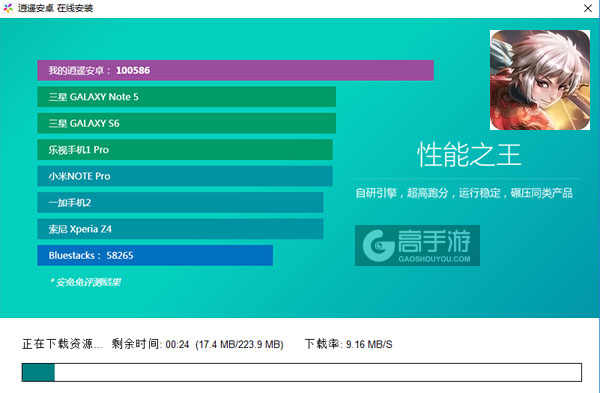Click the colorful app logo in the title bar
Screen dimensions: 600x393
[8, 8]
